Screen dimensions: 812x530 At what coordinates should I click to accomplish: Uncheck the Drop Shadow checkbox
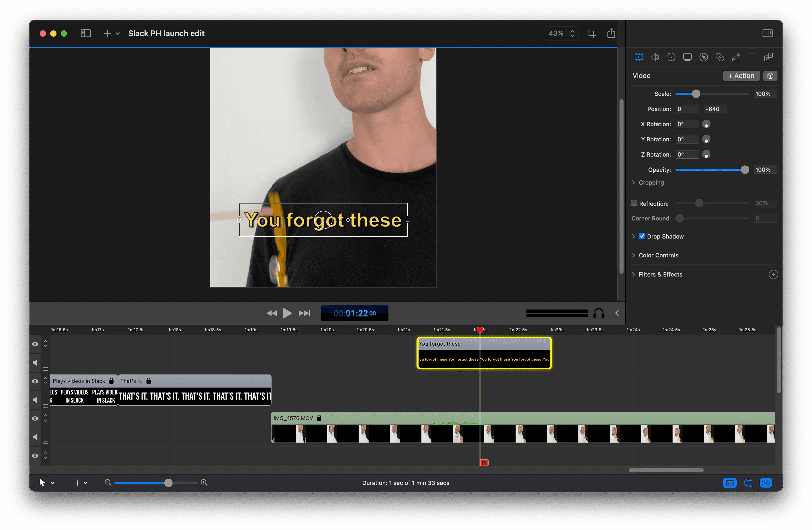[642, 236]
